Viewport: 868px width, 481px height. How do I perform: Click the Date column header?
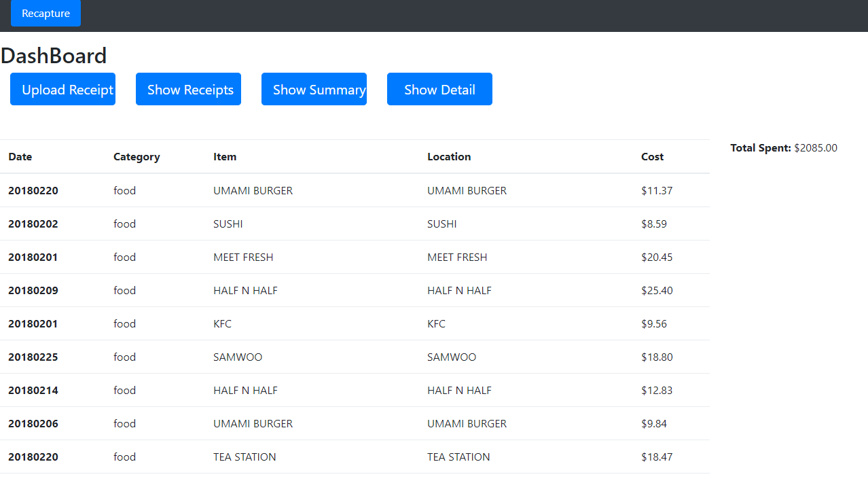pos(20,156)
